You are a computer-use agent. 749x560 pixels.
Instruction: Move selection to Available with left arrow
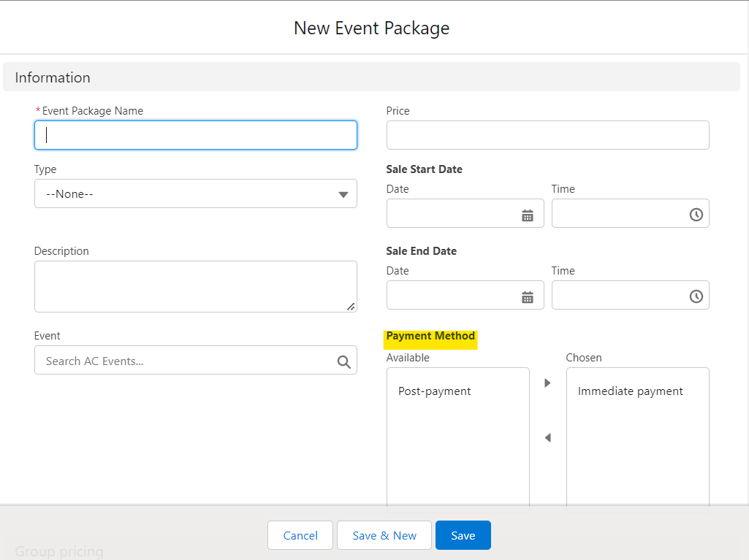547,438
